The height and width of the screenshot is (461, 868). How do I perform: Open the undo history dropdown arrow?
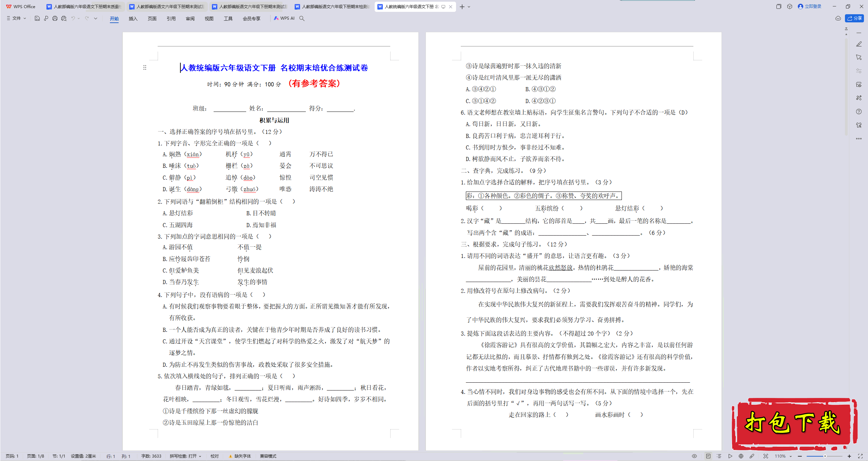[79, 18]
